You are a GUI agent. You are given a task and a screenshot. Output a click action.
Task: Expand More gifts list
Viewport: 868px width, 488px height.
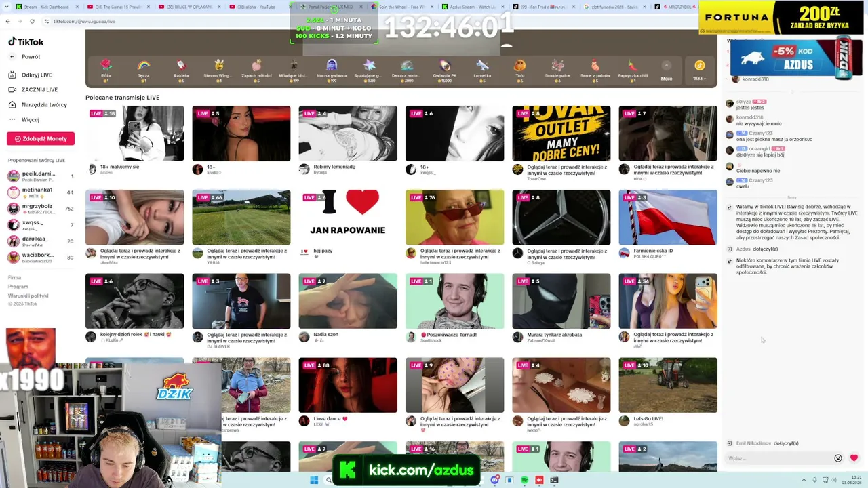667,70
